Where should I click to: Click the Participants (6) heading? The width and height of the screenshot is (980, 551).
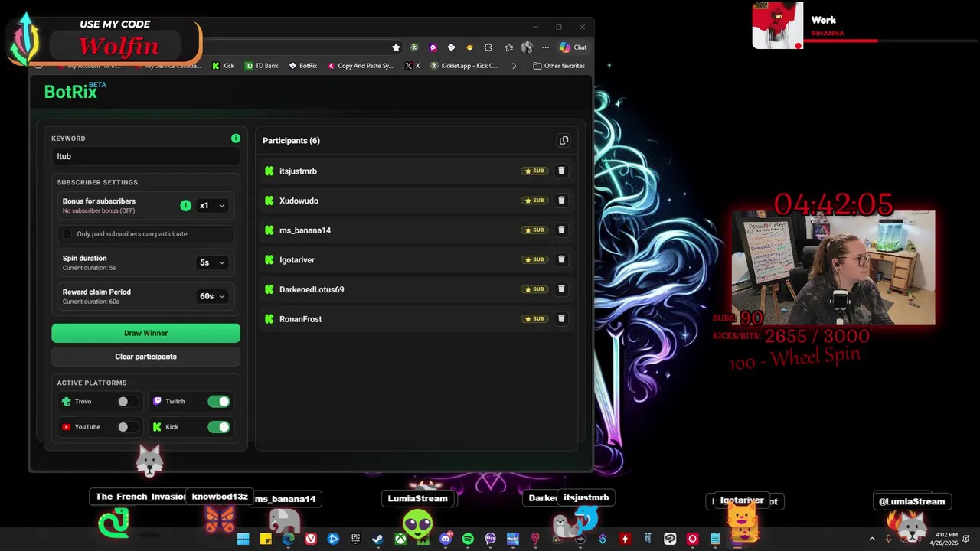pyautogui.click(x=291, y=140)
